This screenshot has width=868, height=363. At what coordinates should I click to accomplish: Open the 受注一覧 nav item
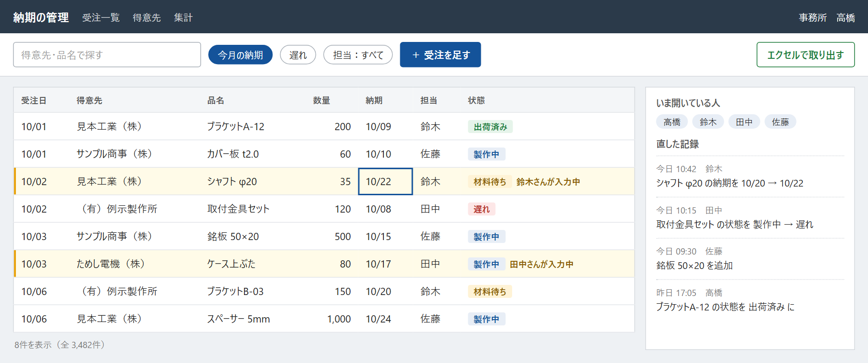coord(101,18)
